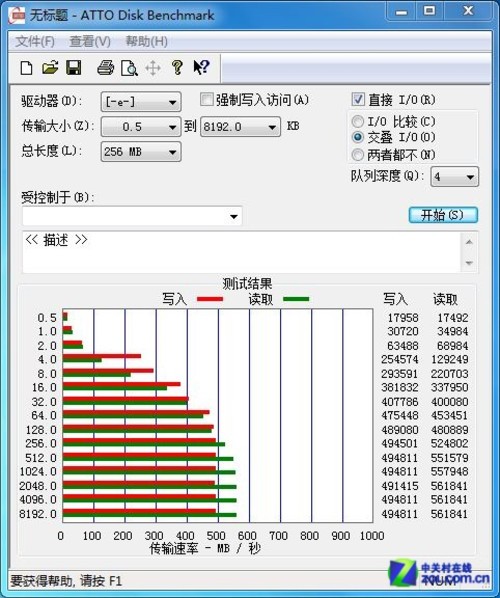Click the read value 400080

point(450,402)
